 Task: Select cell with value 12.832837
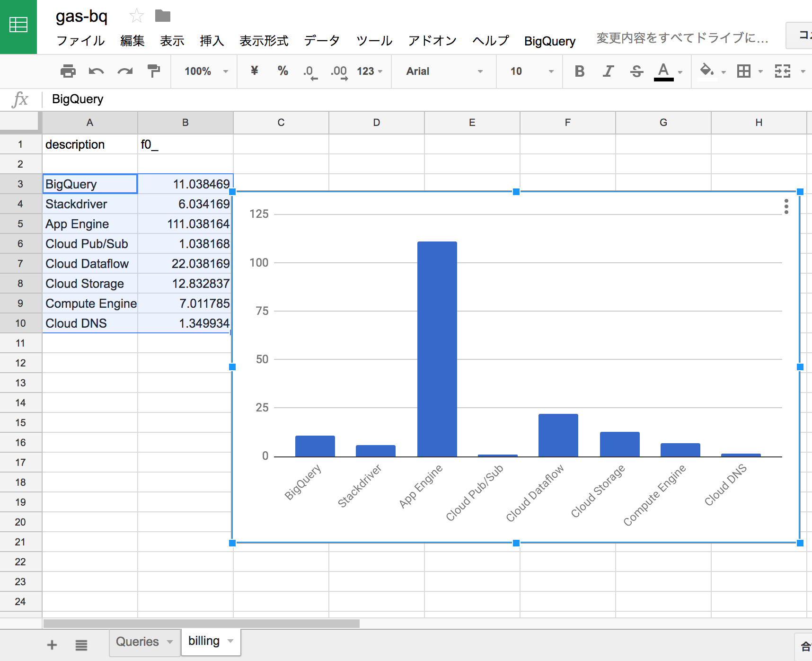(185, 284)
